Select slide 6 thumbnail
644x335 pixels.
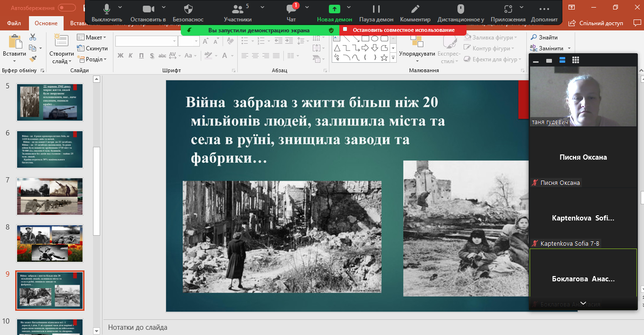click(50, 149)
